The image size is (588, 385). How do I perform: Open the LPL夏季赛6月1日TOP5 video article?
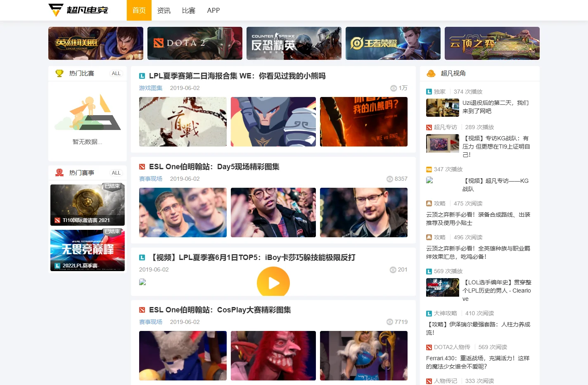(252, 257)
